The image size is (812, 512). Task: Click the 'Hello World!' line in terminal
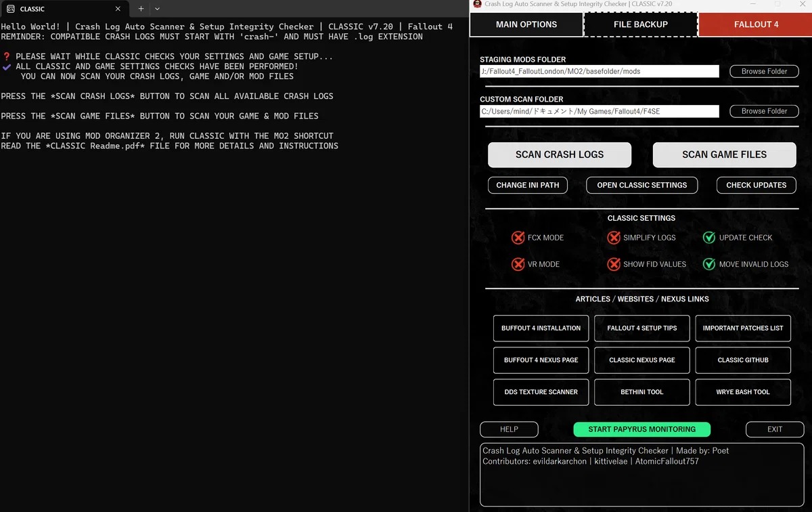(227, 27)
